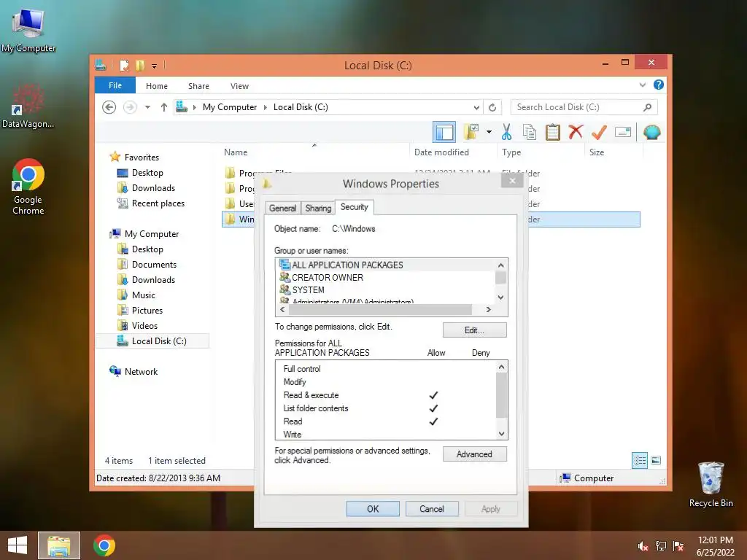Select the Security tab
This screenshot has height=560, width=747.
pyautogui.click(x=355, y=207)
